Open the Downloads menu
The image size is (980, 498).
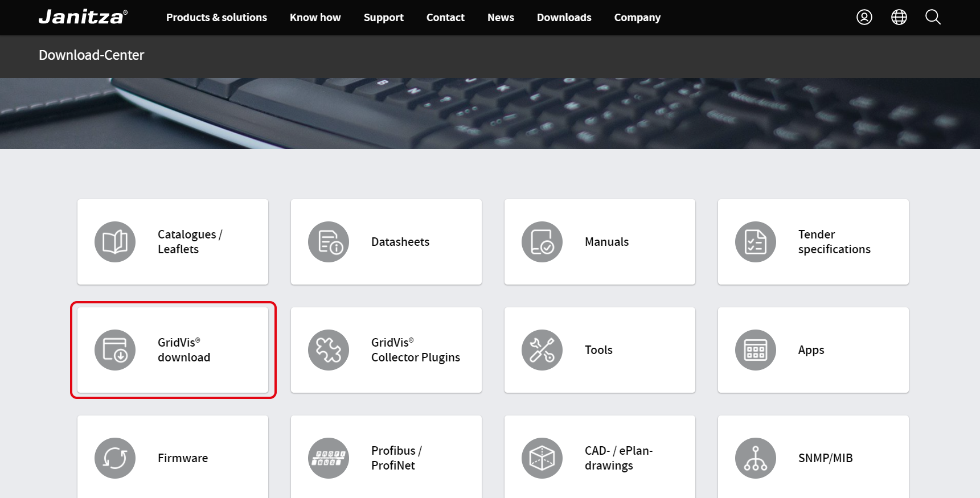[x=564, y=18]
